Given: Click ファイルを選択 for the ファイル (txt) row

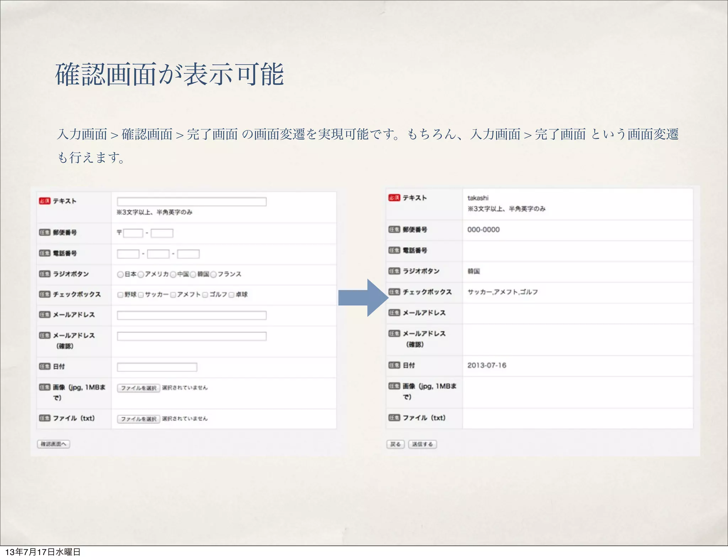Looking at the screenshot, I should 139,419.
